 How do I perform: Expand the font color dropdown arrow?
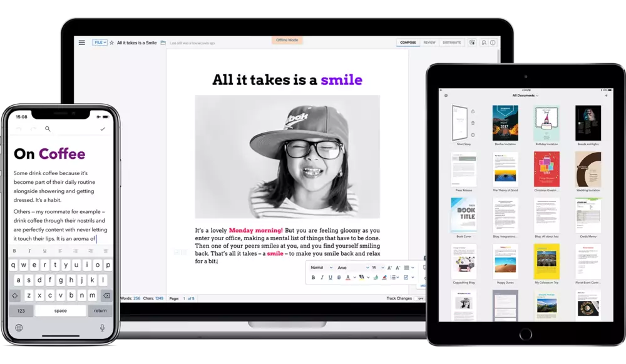[x=354, y=278]
